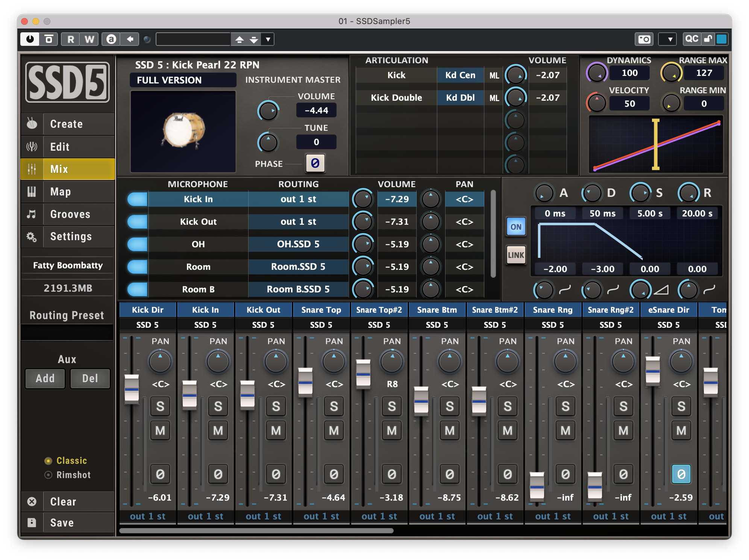Click the ML button for Kick Double
Screen dimensions: 749x560
point(494,98)
